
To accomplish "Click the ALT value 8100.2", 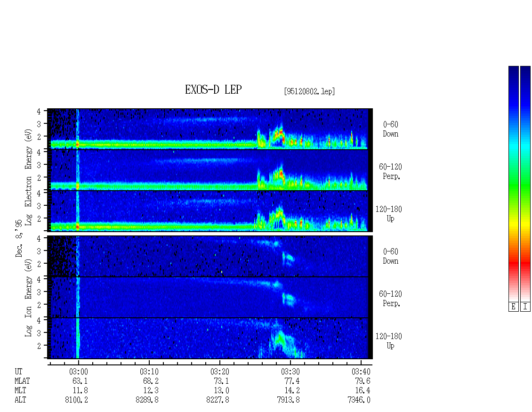I will click(x=76, y=400).
